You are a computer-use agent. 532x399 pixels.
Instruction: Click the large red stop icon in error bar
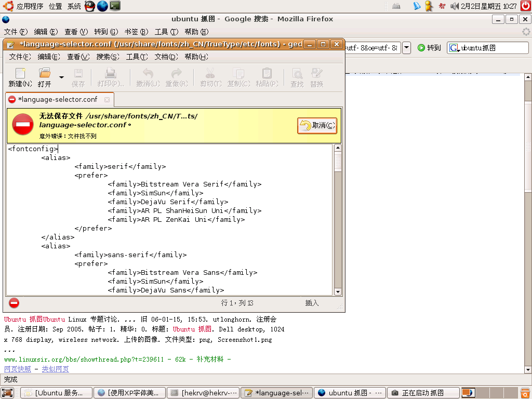pyautogui.click(x=23, y=124)
